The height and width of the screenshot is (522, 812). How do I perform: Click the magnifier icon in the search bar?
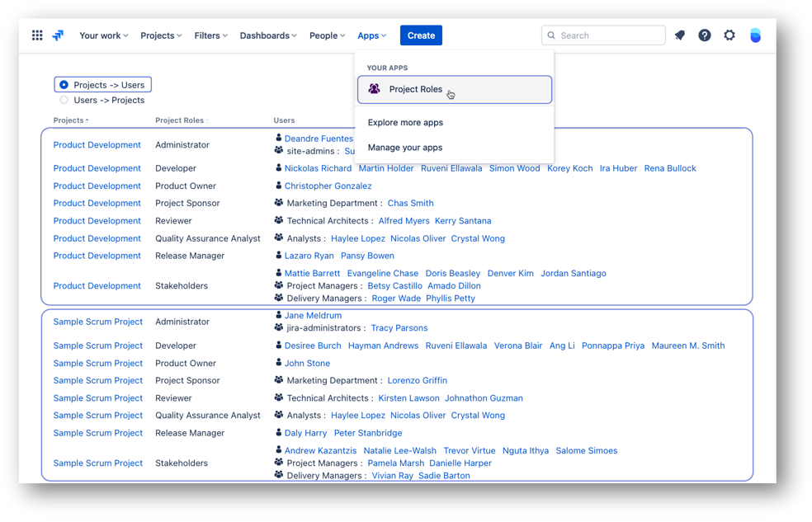click(x=550, y=35)
